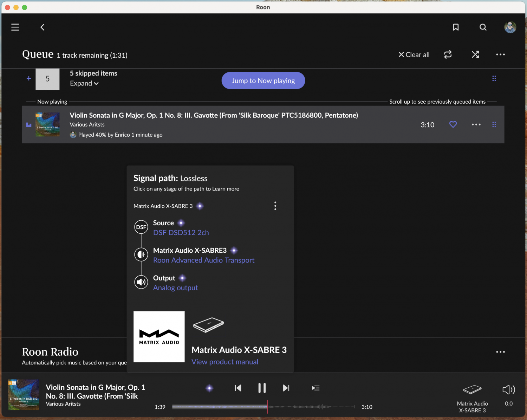Viewport: 527px width, 420px height.
Task: Open signal path device vertical dots menu
Action: point(275,206)
